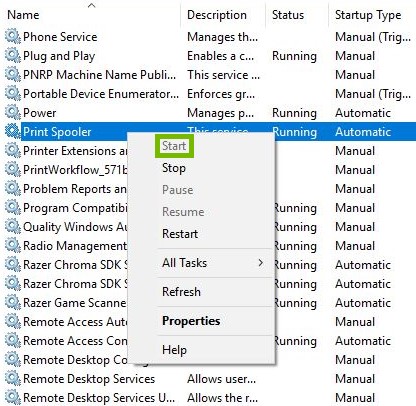Viewport: 416px width, 406px height.
Task: Click the gear icon beside PrintWorkflow_571b
Action: (x=13, y=169)
